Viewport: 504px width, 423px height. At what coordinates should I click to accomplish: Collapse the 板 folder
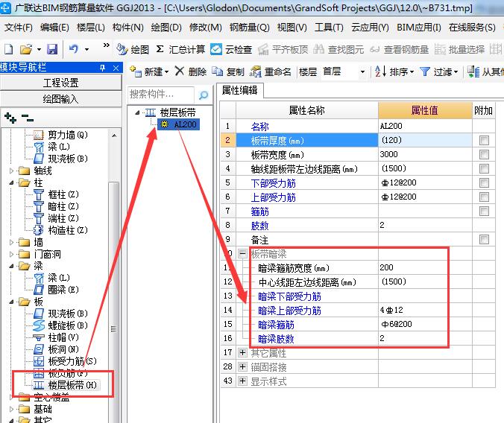click(12, 302)
